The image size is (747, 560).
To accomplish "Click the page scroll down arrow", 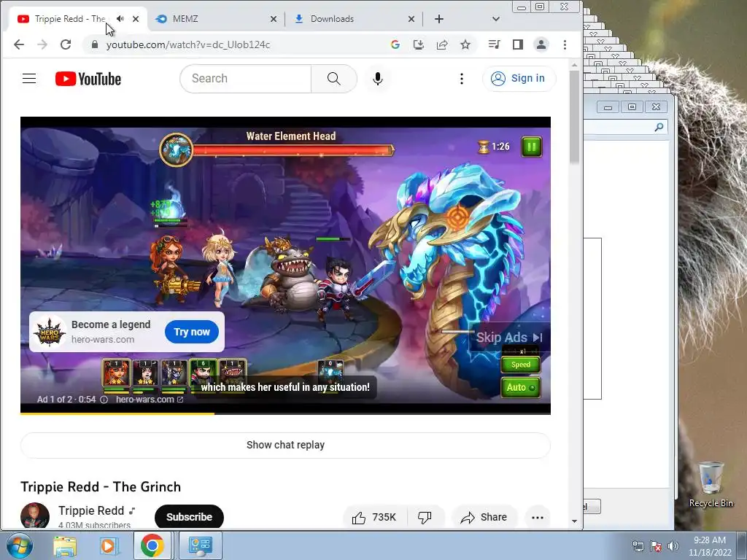I will click(x=574, y=521).
